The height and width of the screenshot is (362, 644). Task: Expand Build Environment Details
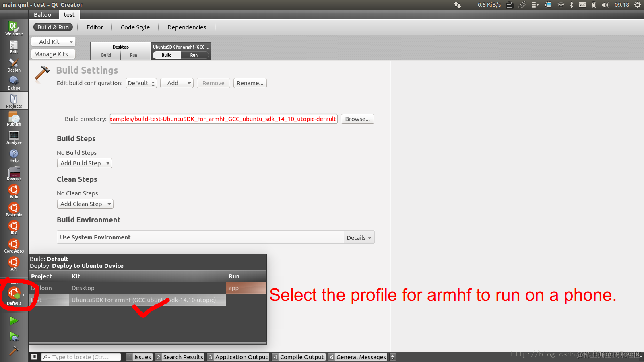point(359,238)
